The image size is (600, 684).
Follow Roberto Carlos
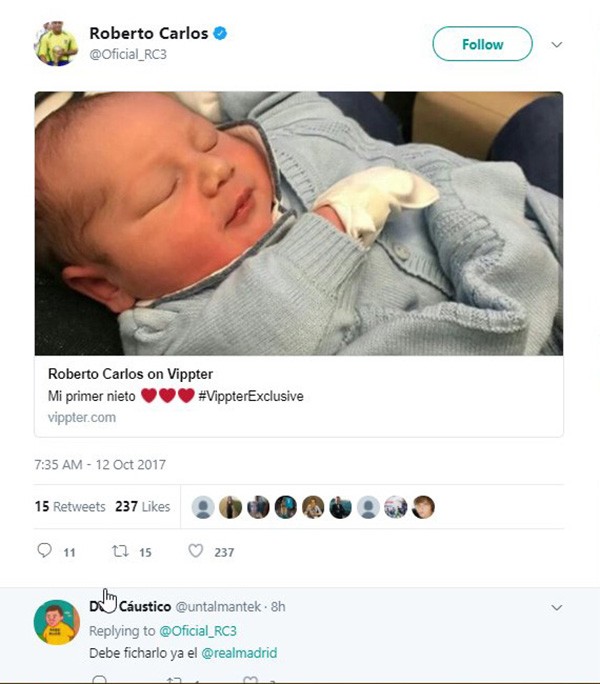point(482,44)
